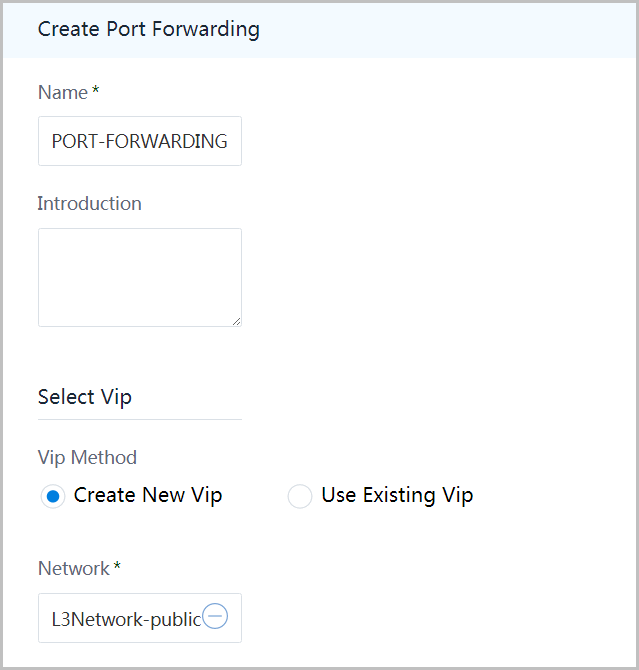
Task: Select the Use Existing Vip radio button
Action: [300, 496]
